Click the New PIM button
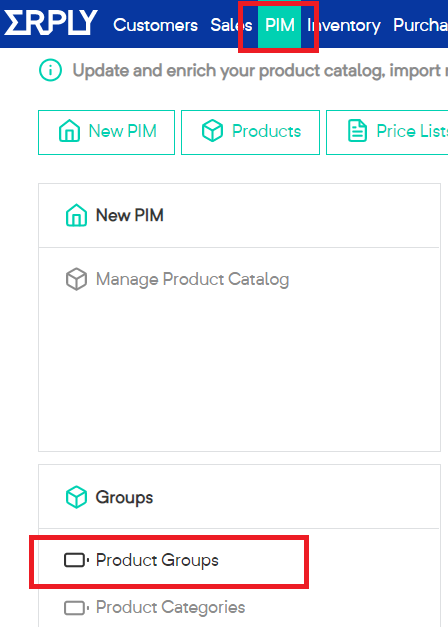Screen dimensions: 448x627 click(106, 132)
